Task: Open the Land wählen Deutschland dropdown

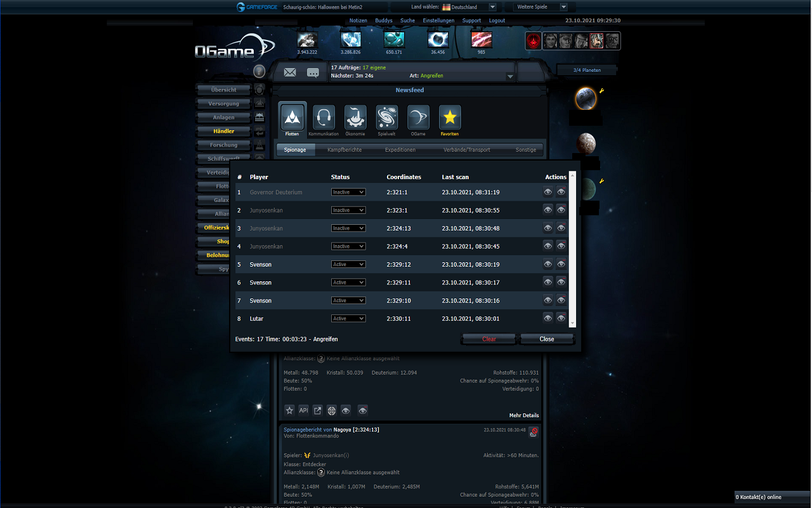Action: coord(469,7)
